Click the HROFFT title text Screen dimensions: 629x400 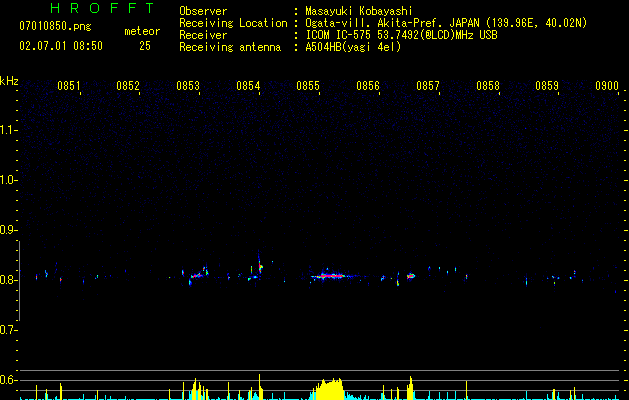(x=103, y=8)
